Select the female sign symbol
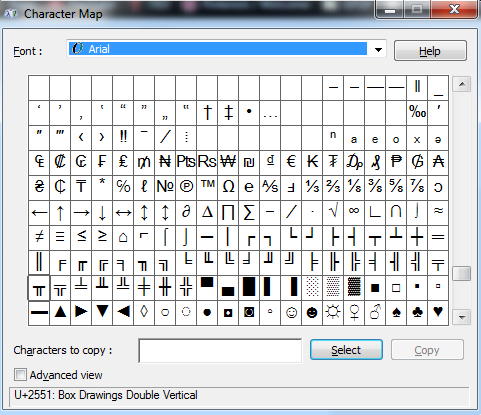The height and width of the screenshot is (415, 481). pyautogui.click(x=354, y=312)
